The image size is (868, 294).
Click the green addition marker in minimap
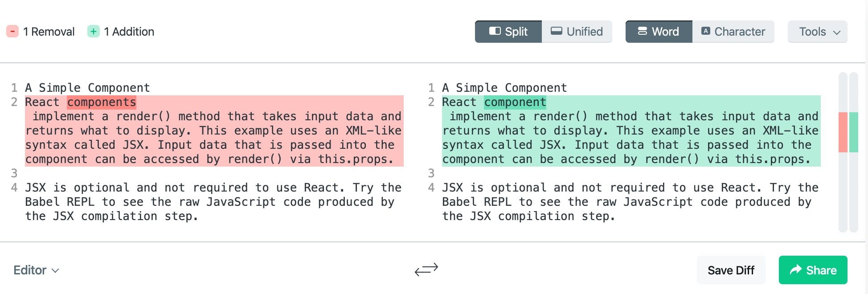[x=853, y=132]
